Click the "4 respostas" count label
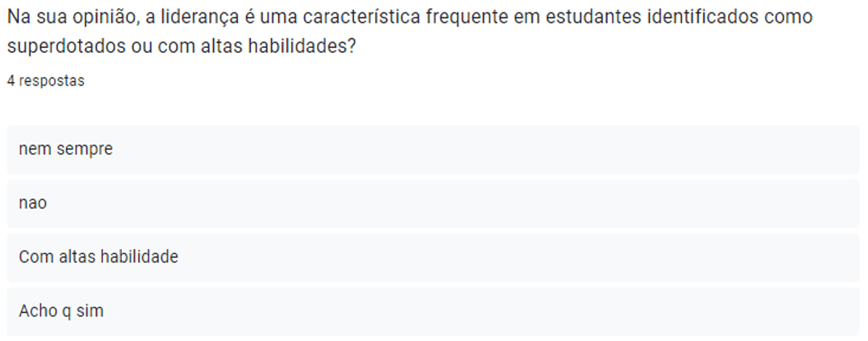 click(46, 81)
